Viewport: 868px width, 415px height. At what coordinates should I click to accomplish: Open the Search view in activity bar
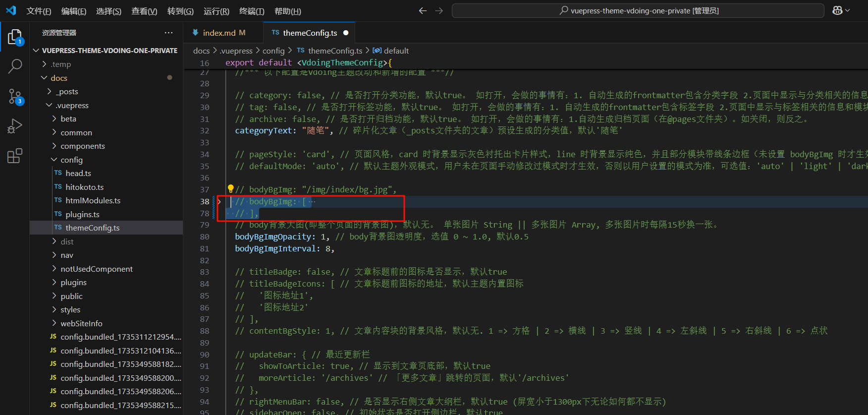[x=15, y=66]
